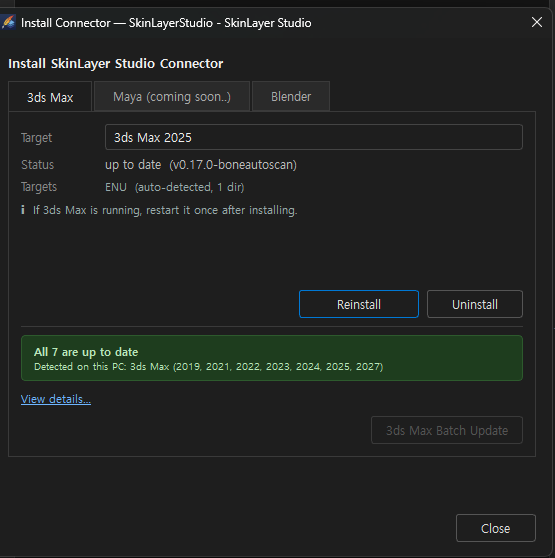The width and height of the screenshot is (555, 558).
Task: Click the 3ds Max Batch Update button
Action: coord(447,430)
